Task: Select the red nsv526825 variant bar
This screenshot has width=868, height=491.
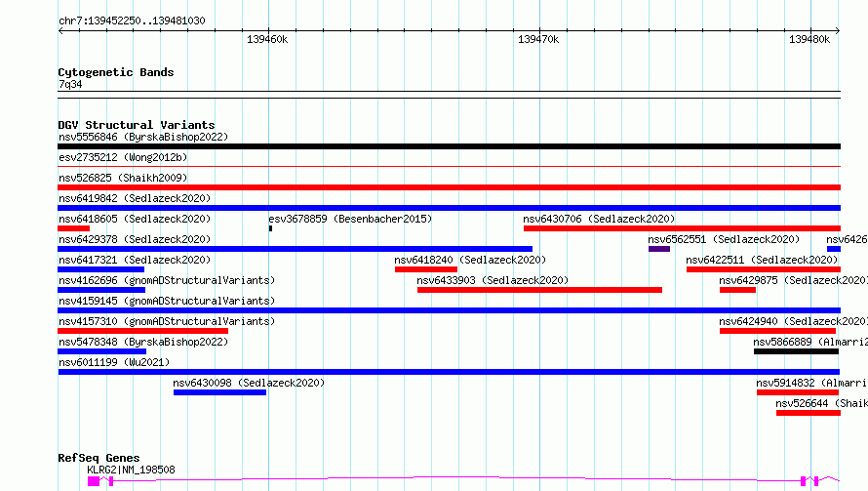Action: click(449, 187)
